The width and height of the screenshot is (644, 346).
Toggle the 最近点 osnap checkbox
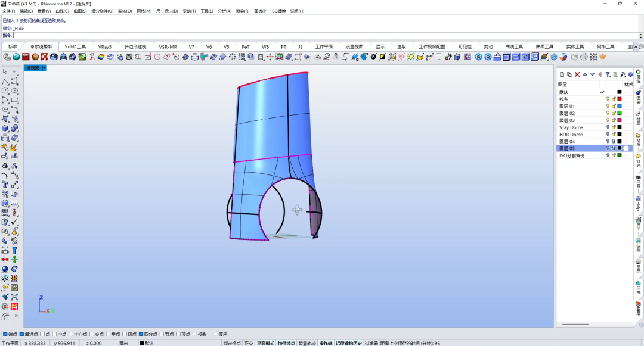22,334
